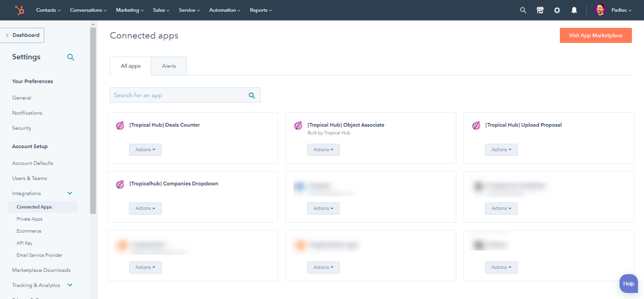Select API Key in sidebar
The width and height of the screenshot is (644, 299).
pyautogui.click(x=25, y=243)
